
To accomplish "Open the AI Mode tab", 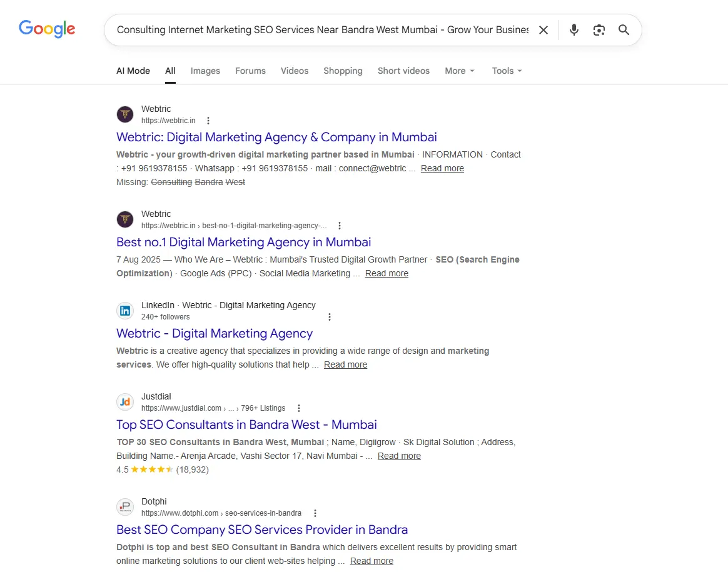I will (x=133, y=71).
